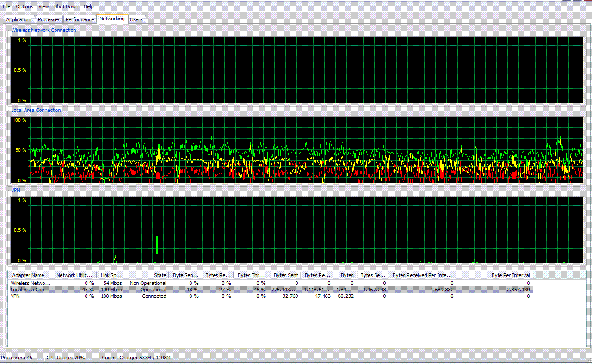Screen dimensions: 592x364
Task: Sort by the Byte Per Interval column header
Action: click(494, 275)
